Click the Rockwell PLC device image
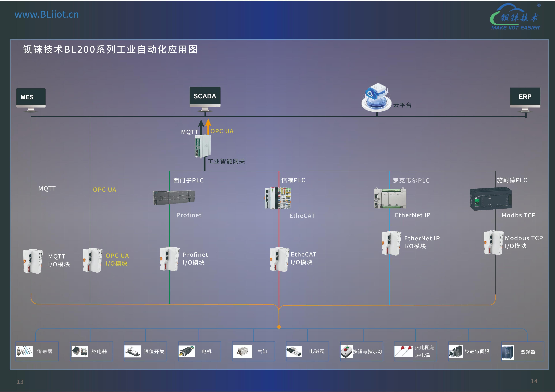The image size is (555, 392). [x=390, y=198]
